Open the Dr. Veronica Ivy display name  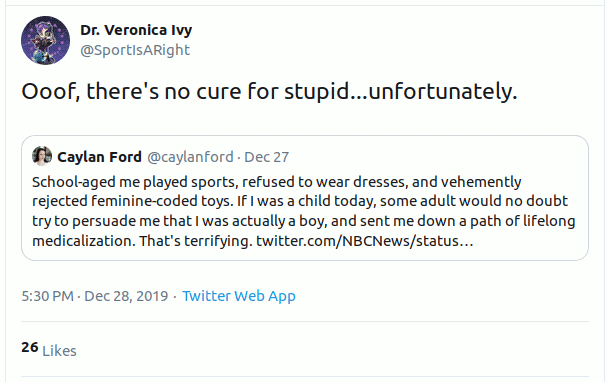pyautogui.click(x=136, y=30)
